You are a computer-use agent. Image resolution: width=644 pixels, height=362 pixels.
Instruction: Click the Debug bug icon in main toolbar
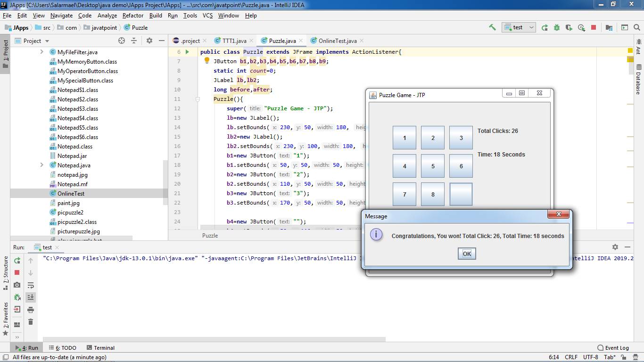pyautogui.click(x=557, y=27)
